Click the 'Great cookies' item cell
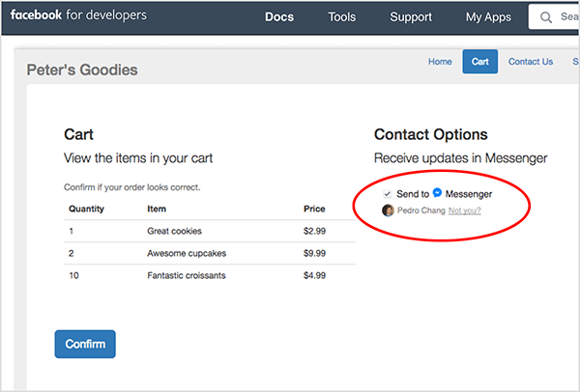580x392 pixels. click(x=174, y=231)
